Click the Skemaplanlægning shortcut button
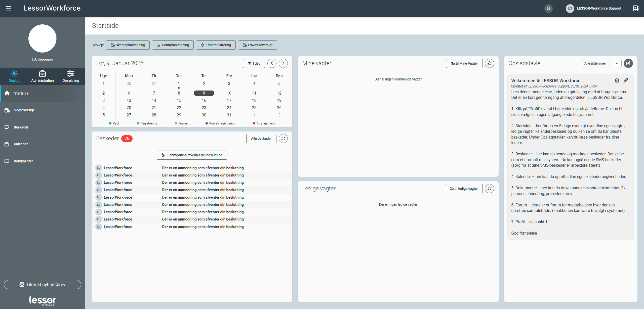The image size is (644, 309). pos(128,45)
